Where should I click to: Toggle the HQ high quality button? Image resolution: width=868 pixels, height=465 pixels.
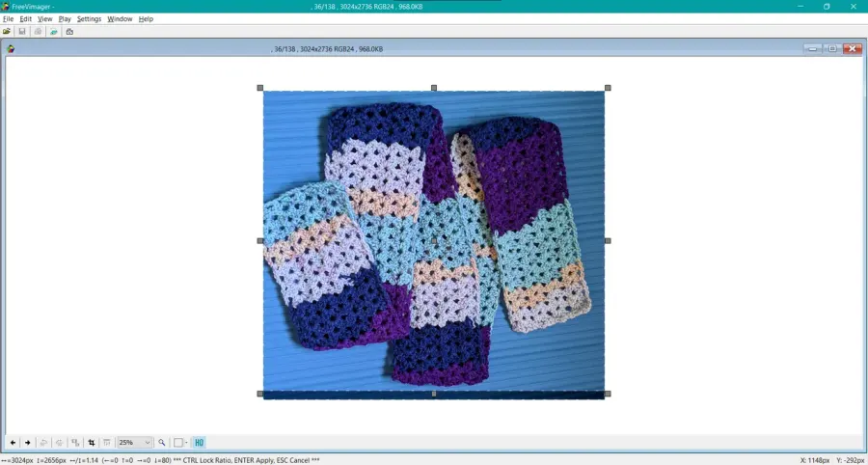199,442
